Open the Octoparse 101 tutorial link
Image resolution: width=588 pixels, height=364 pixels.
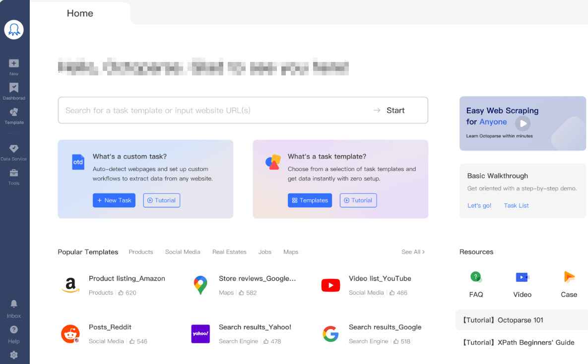pos(522,320)
